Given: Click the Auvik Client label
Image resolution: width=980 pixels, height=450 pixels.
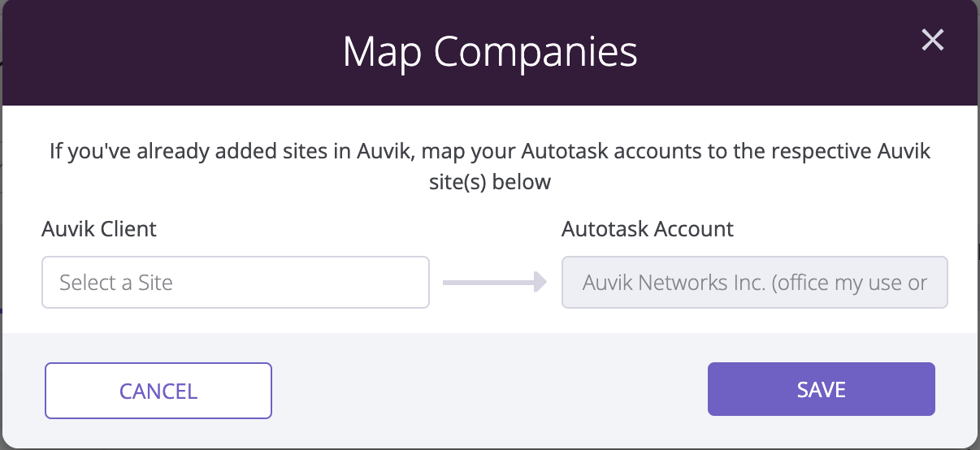Looking at the screenshot, I should point(99,229).
